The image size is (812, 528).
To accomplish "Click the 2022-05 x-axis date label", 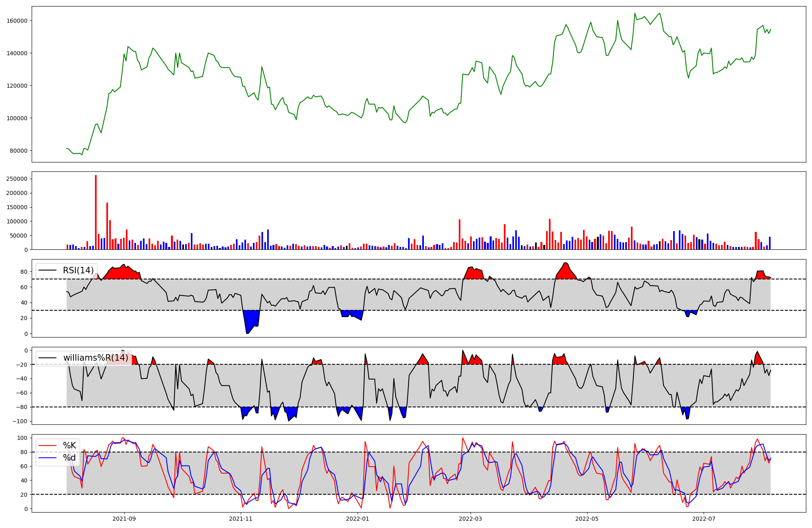I will tap(587, 519).
